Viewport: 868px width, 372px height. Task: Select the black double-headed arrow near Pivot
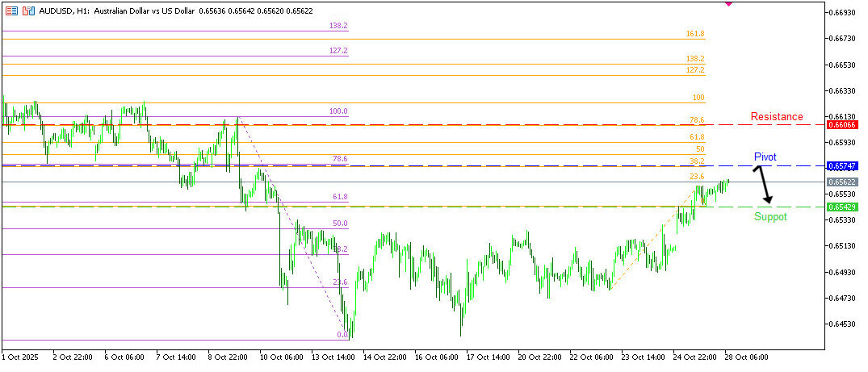[763, 185]
